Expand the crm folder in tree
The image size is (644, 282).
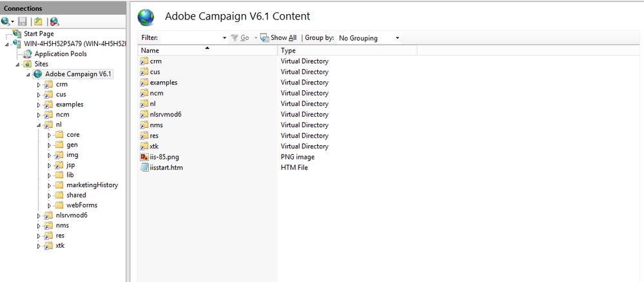pyautogui.click(x=39, y=85)
